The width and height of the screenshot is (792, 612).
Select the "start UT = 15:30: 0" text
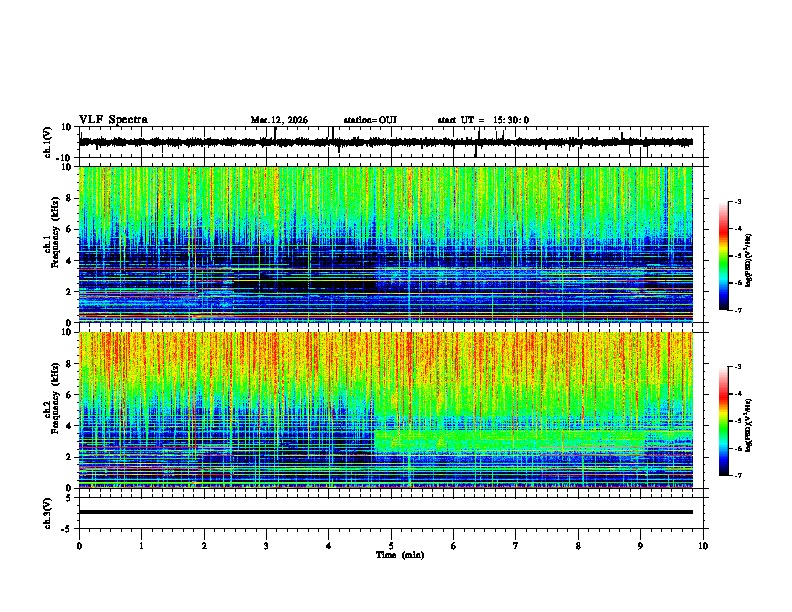coord(483,120)
